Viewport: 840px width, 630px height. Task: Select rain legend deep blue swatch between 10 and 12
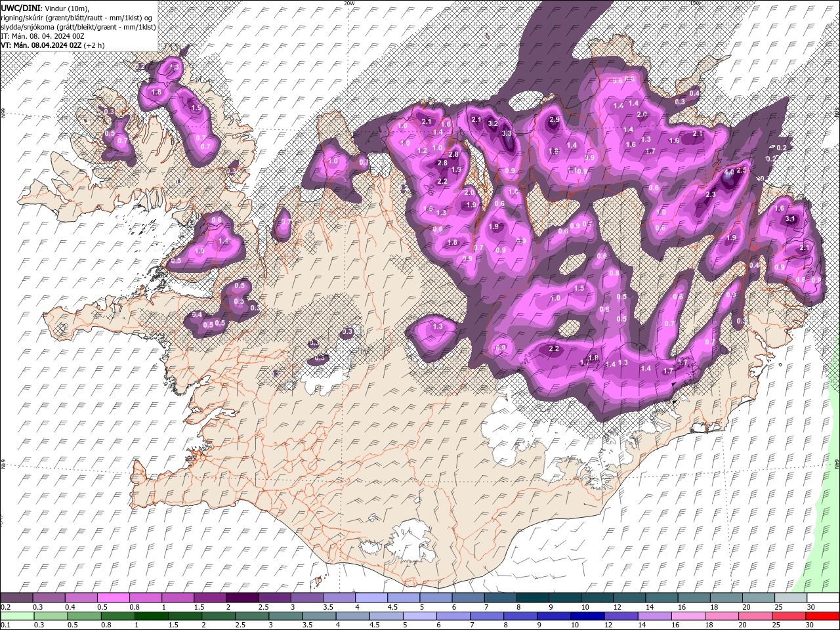[x=586, y=616]
